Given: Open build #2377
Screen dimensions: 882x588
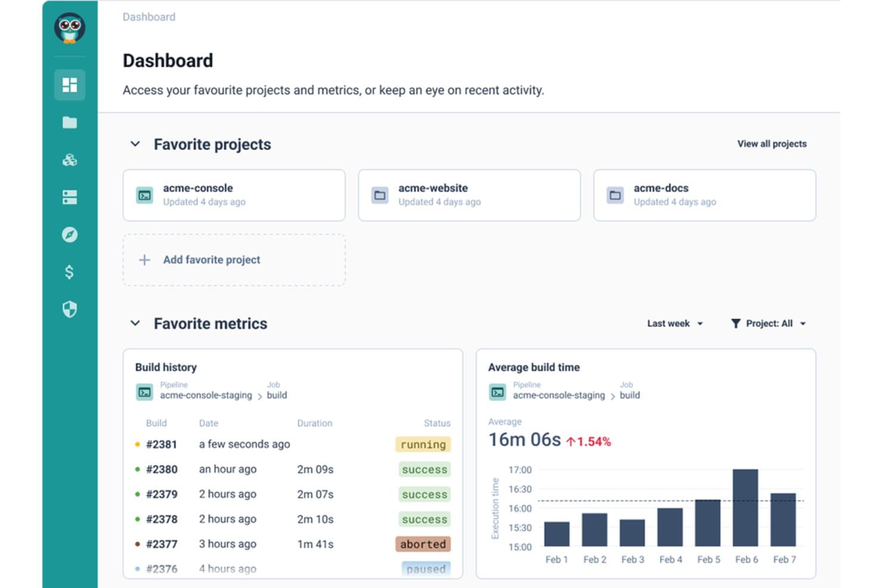Looking at the screenshot, I should click(162, 544).
